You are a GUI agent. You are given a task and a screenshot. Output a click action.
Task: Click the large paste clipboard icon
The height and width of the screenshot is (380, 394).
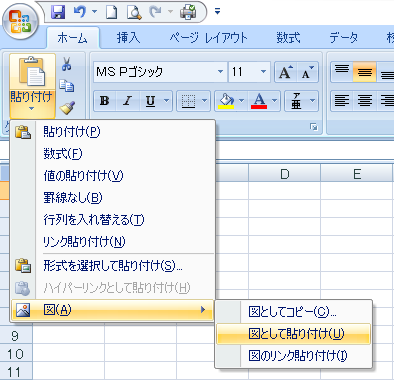(x=32, y=71)
